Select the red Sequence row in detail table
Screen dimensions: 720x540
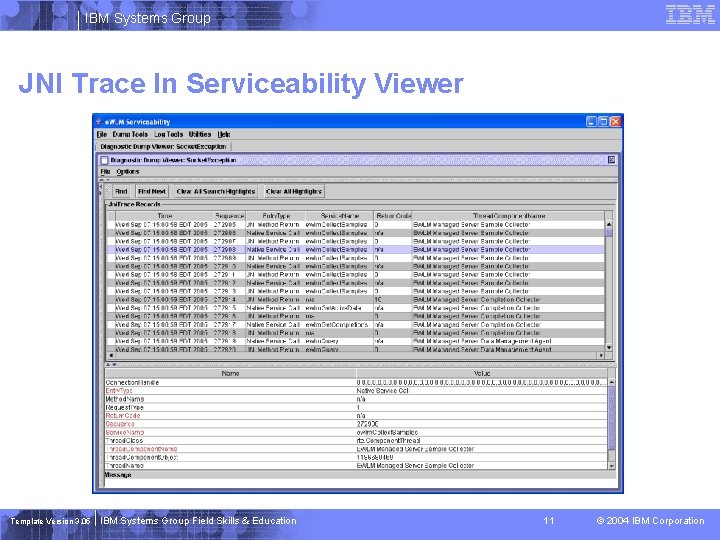click(x=356, y=424)
